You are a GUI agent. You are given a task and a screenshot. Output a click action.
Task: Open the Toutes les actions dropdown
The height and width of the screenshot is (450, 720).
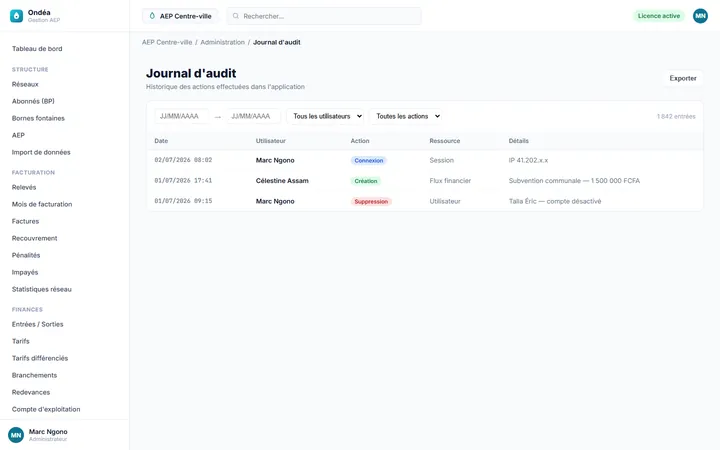click(x=406, y=116)
